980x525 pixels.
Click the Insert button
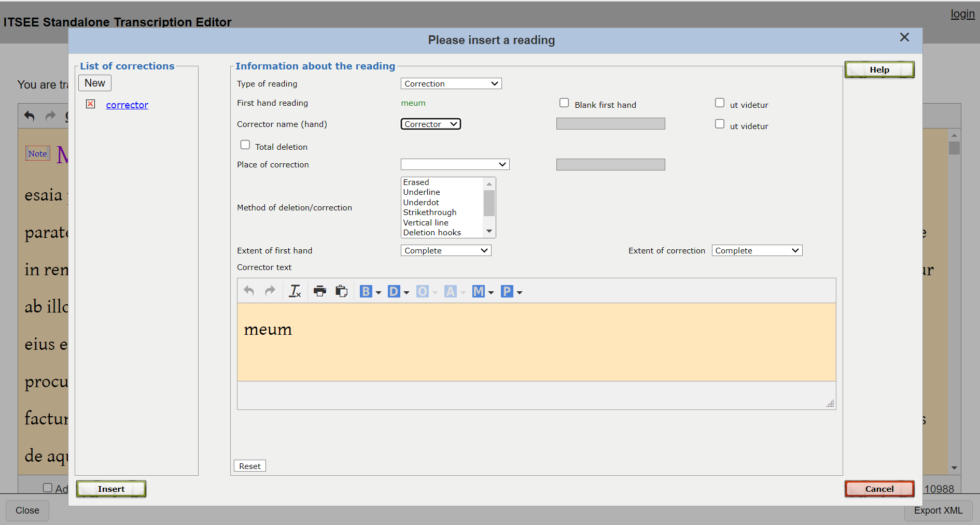pyautogui.click(x=111, y=489)
